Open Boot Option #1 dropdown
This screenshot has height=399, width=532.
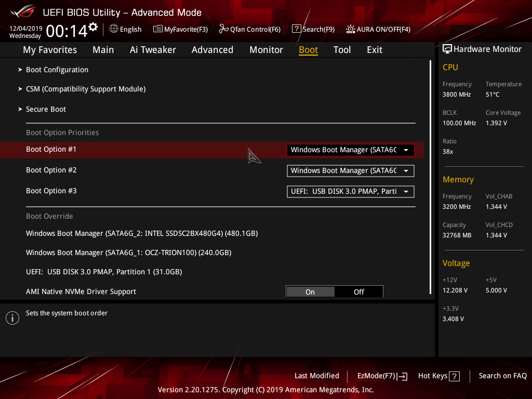coord(351,150)
